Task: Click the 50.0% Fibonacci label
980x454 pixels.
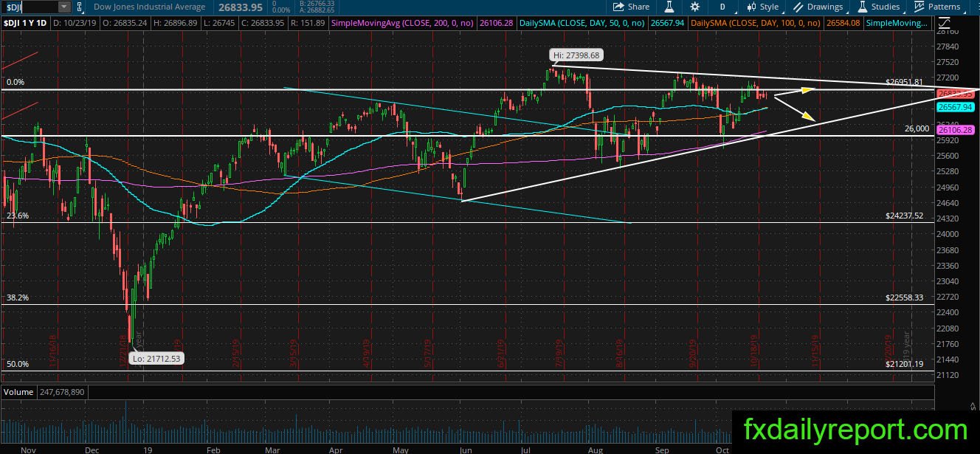Action: point(18,364)
